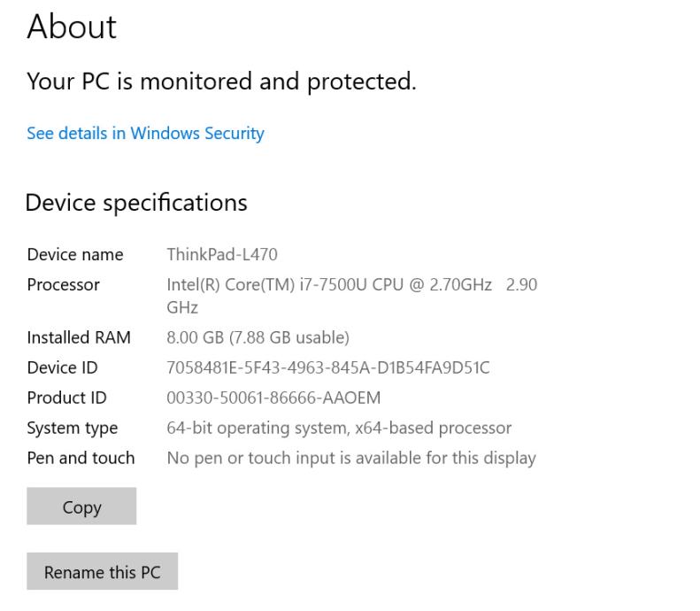Click the Device name label
Viewport: 700px width, 611px height.
[75, 255]
